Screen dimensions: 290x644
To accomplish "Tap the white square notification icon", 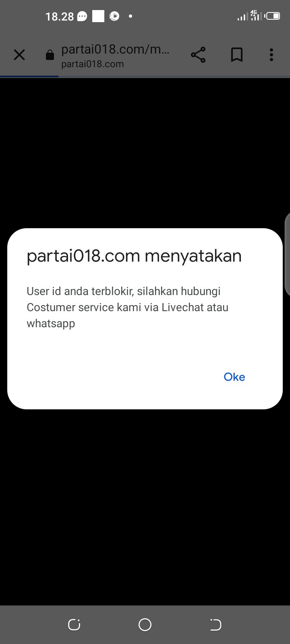I will (x=98, y=17).
